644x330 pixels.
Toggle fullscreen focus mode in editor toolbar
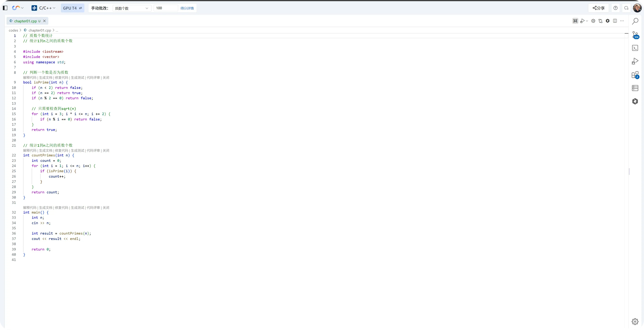[x=575, y=21]
